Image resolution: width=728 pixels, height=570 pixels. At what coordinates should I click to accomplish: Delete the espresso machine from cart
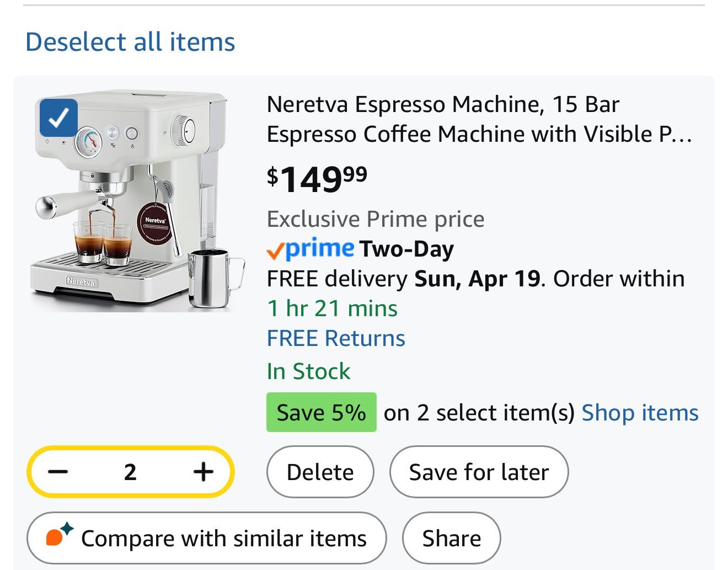pyautogui.click(x=320, y=472)
